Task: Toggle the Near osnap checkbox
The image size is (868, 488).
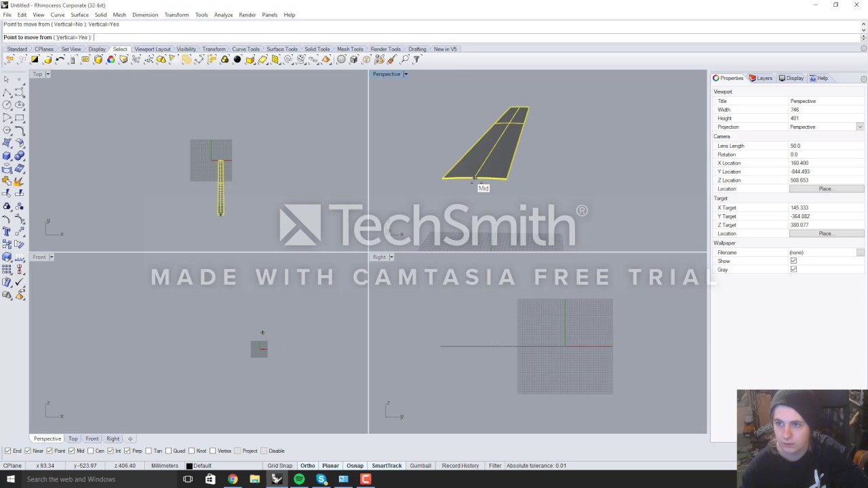Action: point(28,451)
